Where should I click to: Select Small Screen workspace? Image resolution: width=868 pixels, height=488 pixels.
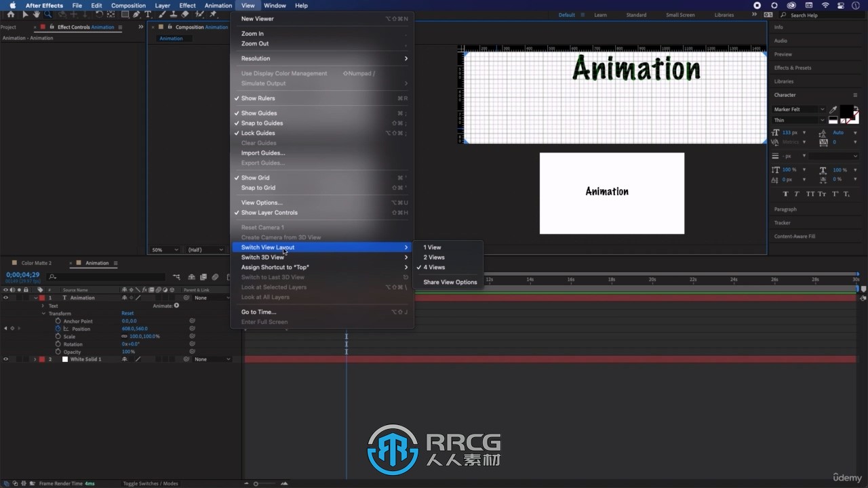pos(680,15)
